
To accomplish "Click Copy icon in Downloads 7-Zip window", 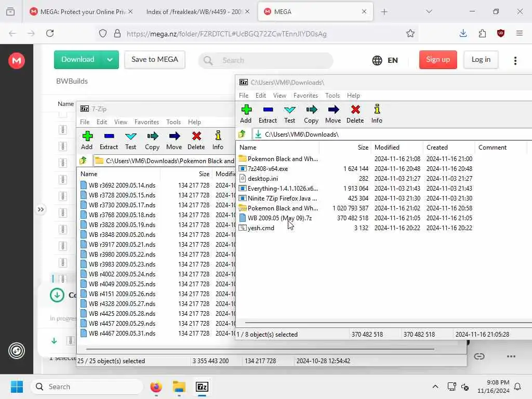I will pyautogui.click(x=311, y=110).
